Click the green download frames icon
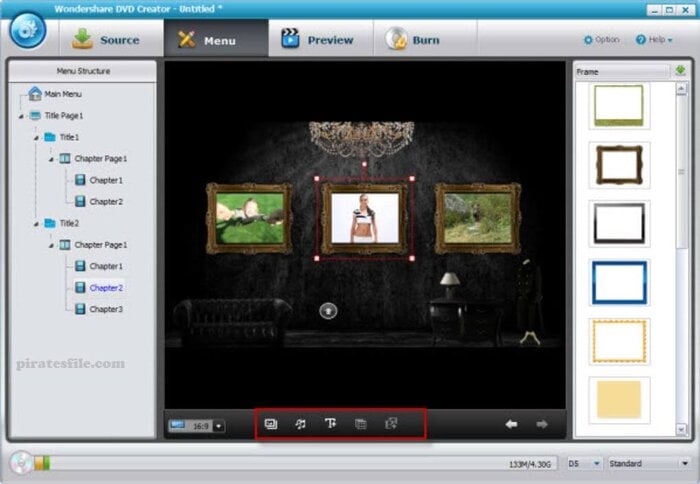This screenshot has width=700, height=484. pos(680,71)
